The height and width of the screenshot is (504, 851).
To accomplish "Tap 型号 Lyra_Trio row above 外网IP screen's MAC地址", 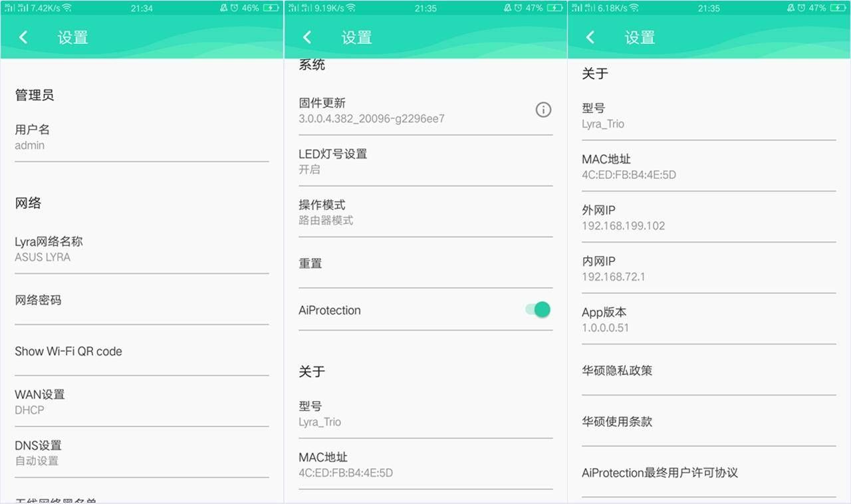I will (709, 116).
